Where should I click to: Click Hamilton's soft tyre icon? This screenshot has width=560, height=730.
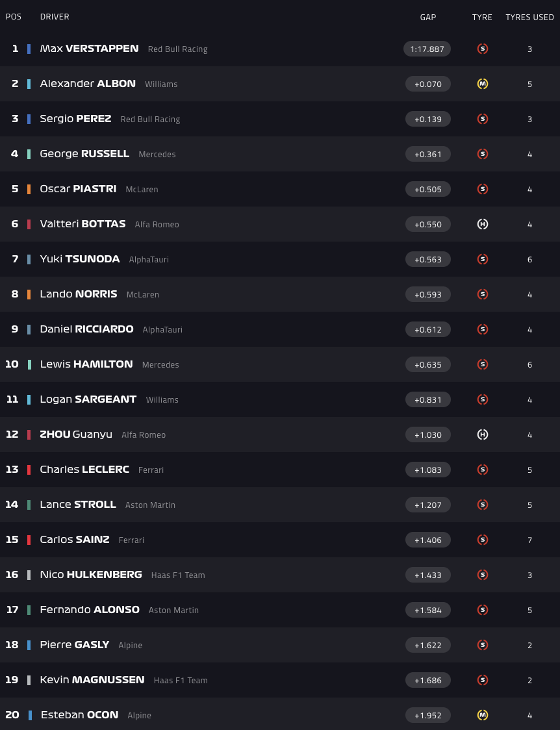click(482, 364)
